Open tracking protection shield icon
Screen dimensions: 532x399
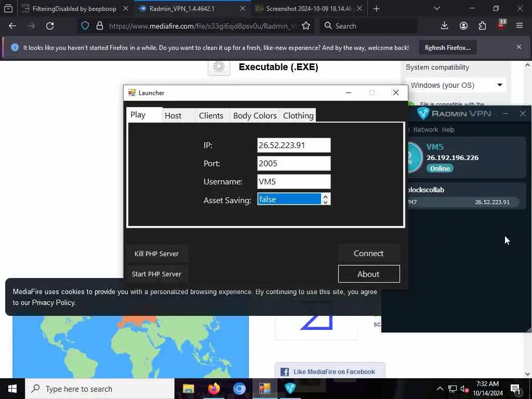tap(85, 26)
